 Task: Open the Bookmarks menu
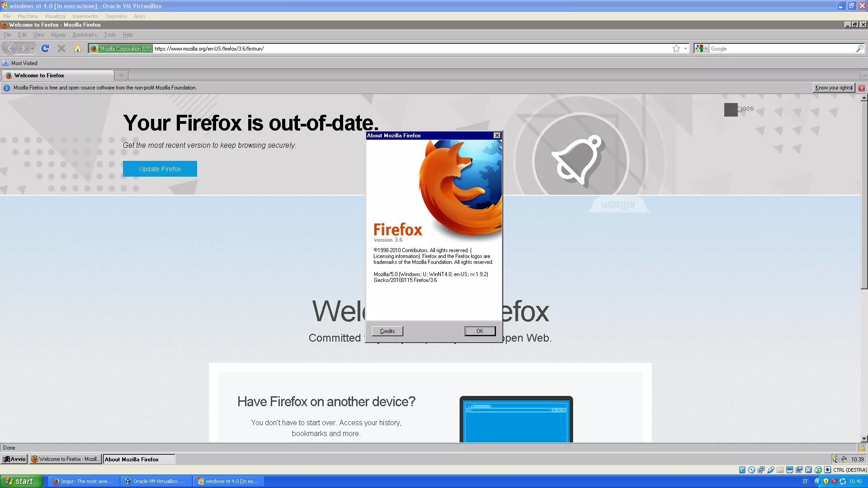[85, 34]
